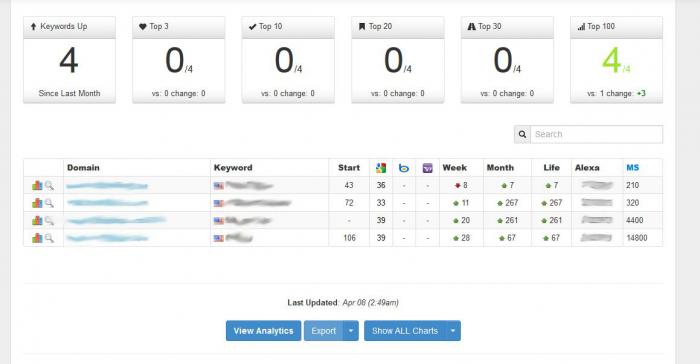The height and width of the screenshot is (364, 700).
Task: Sort by Yahoo rank column icon
Action: (427, 168)
